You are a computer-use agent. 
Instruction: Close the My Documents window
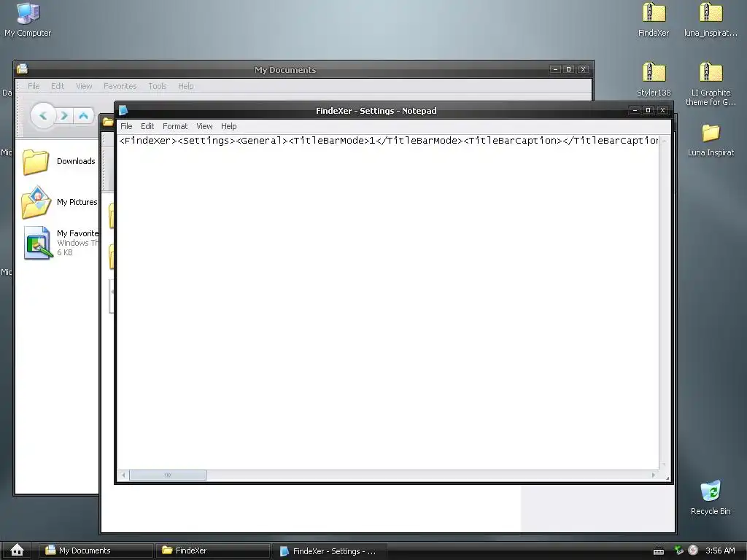point(583,69)
